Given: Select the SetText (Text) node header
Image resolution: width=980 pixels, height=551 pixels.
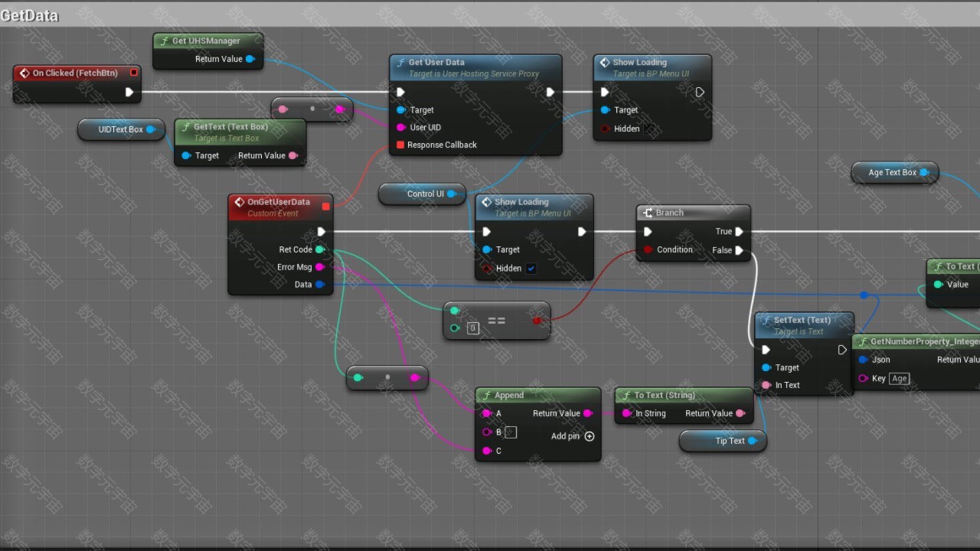Looking at the screenshot, I should tap(804, 325).
